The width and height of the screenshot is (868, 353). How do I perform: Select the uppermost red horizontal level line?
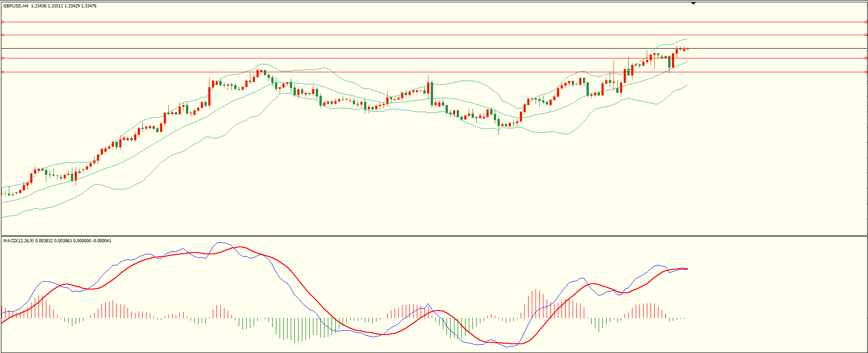point(434,22)
